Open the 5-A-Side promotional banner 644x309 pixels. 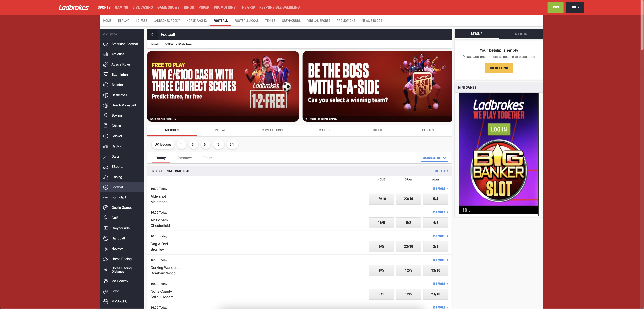(377, 86)
